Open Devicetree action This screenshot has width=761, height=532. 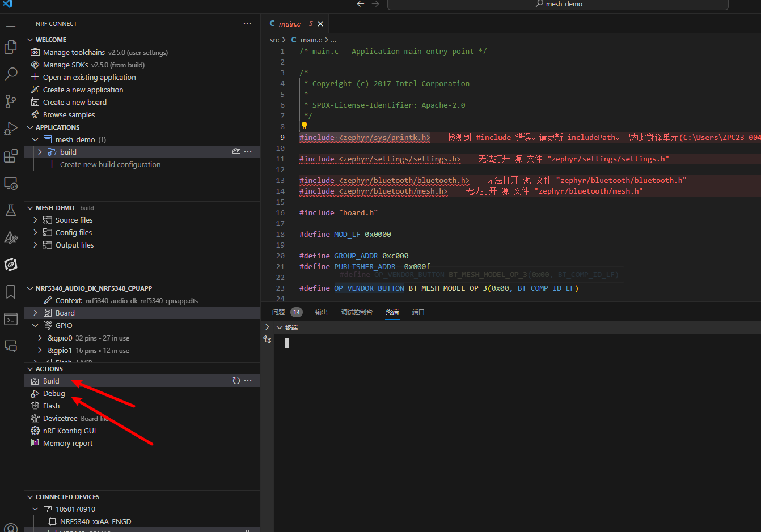pyautogui.click(x=60, y=418)
